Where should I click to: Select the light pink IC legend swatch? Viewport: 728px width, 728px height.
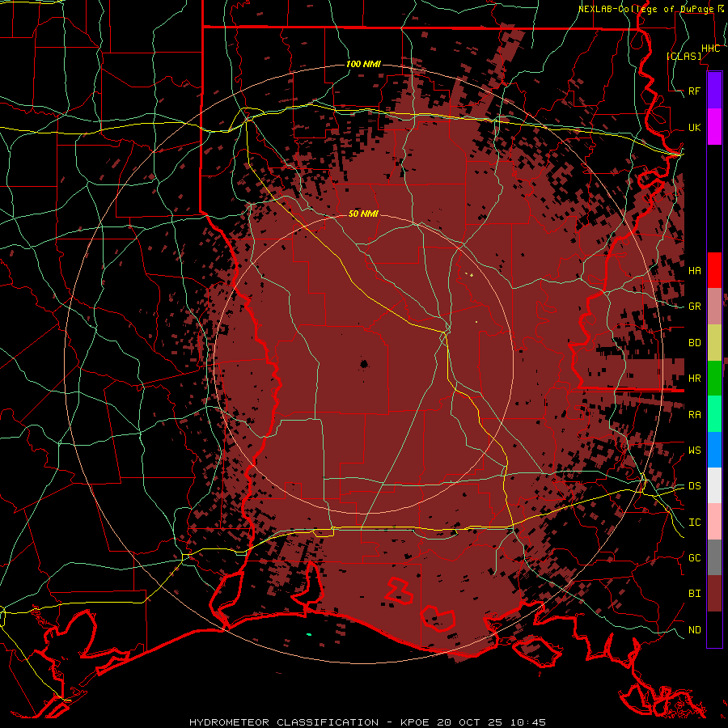pos(714,522)
